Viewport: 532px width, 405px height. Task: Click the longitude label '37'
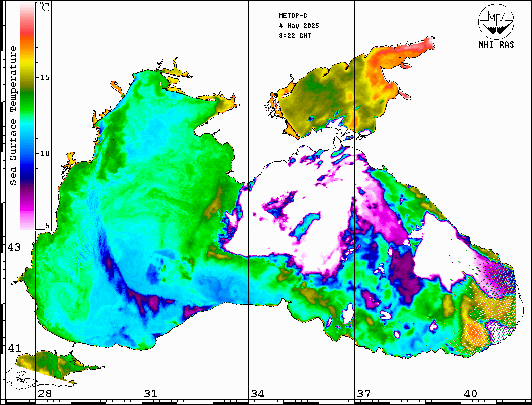pyautogui.click(x=364, y=393)
